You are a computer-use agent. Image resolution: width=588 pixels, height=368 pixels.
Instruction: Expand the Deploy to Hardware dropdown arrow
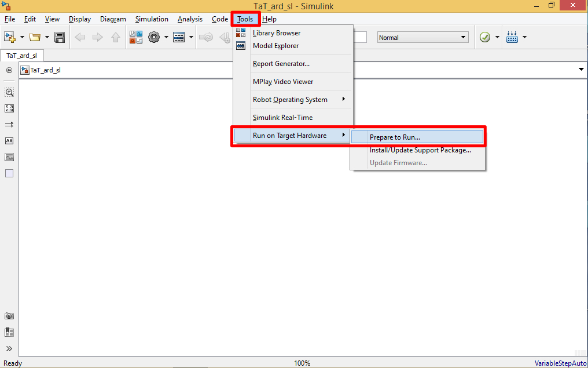click(524, 37)
